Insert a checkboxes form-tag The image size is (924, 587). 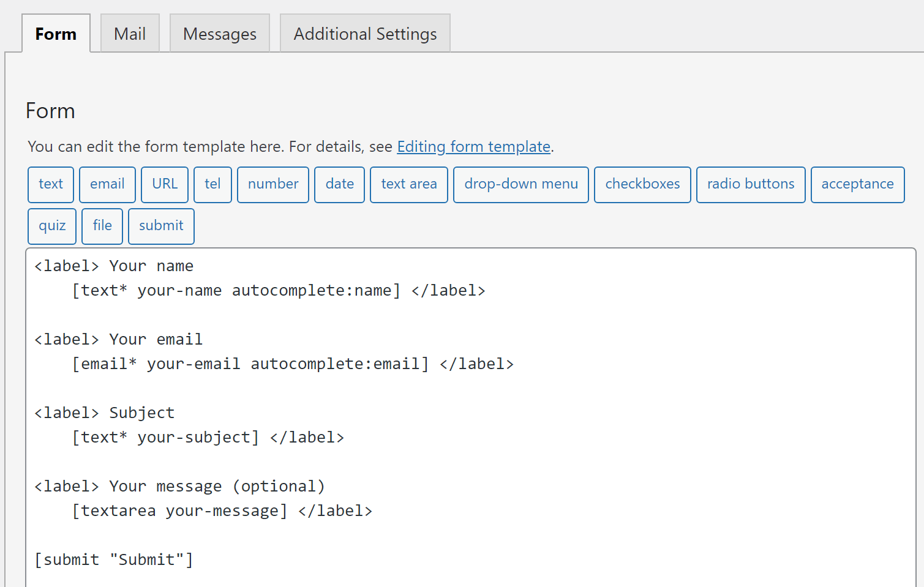click(x=642, y=184)
